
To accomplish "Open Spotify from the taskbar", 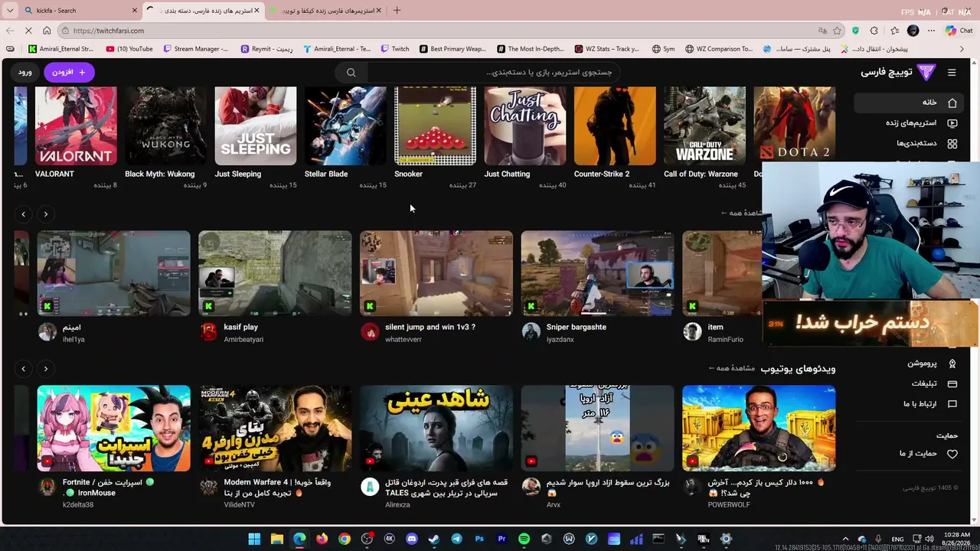I will click(524, 539).
